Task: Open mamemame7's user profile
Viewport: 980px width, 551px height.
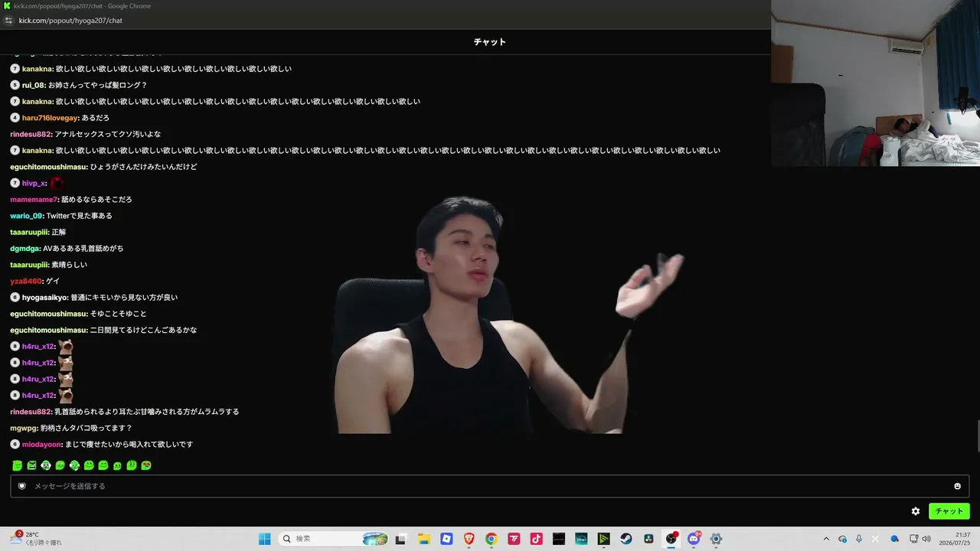Action: point(34,200)
